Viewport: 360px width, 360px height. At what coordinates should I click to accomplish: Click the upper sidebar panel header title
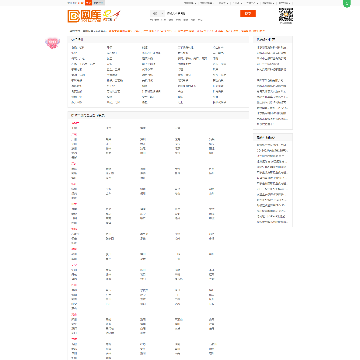[x=266, y=39]
